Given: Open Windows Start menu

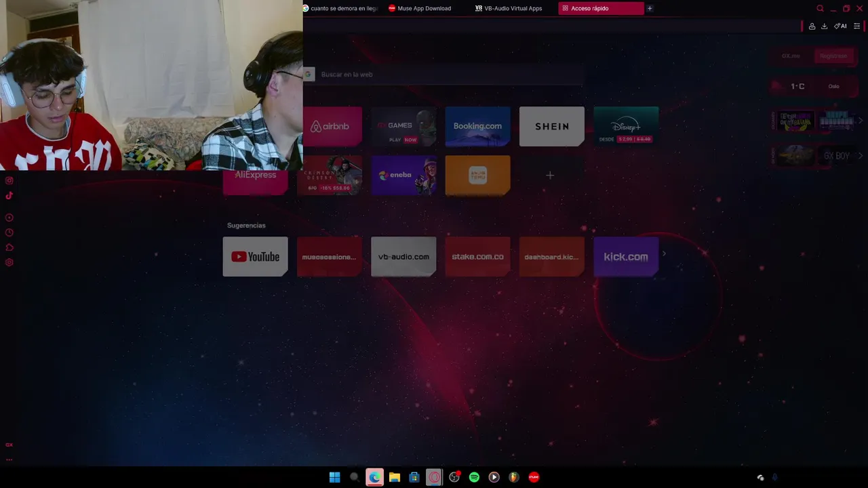Looking at the screenshot, I should point(334,477).
